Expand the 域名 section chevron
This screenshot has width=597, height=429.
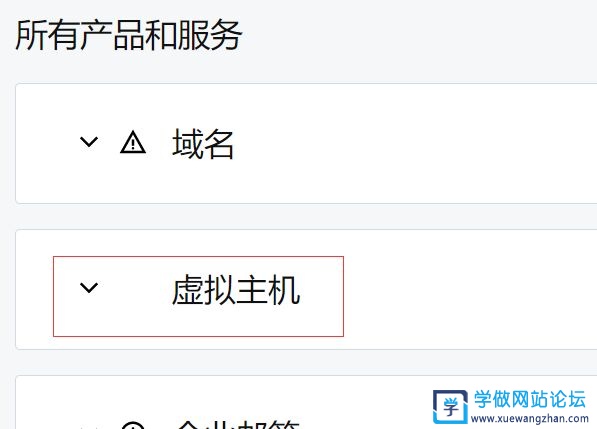tap(89, 142)
